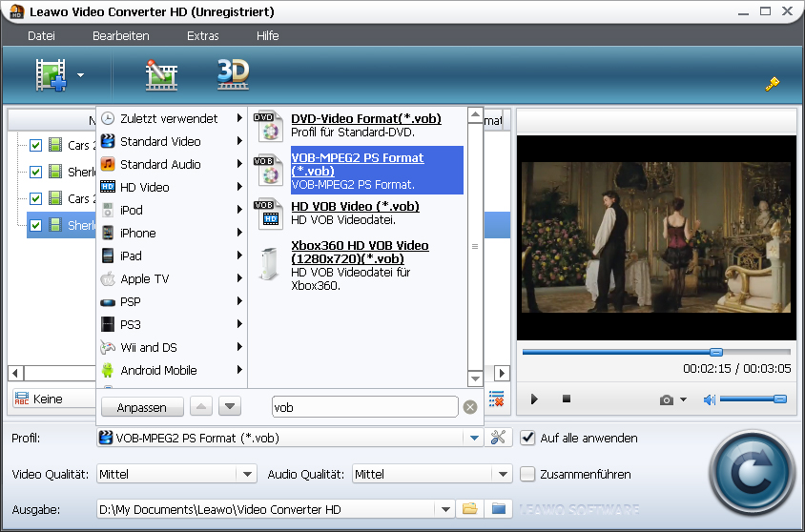The height and width of the screenshot is (532, 805).
Task: Click the Anpassen button
Action: [142, 407]
